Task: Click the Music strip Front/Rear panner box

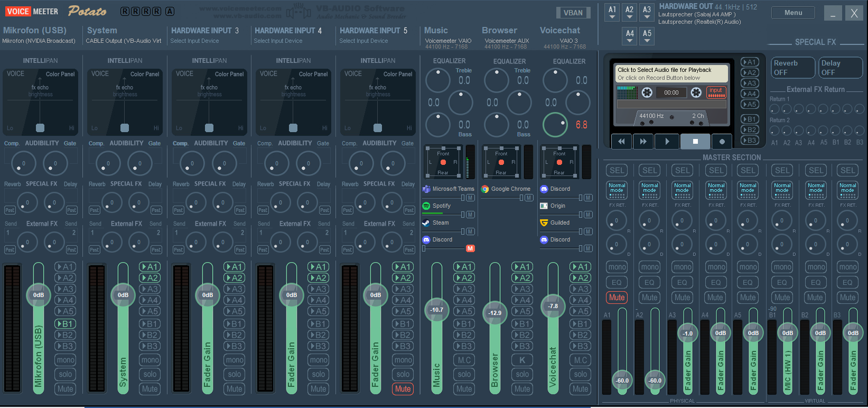Action: coord(443,162)
